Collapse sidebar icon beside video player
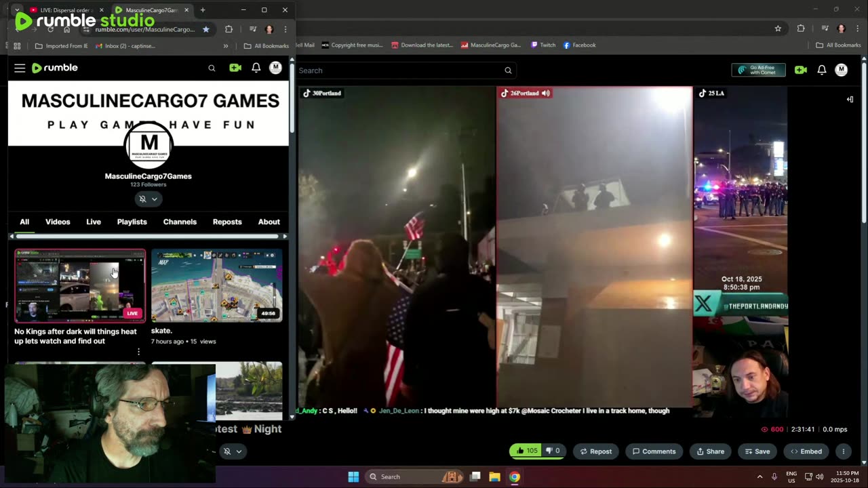The width and height of the screenshot is (868, 488). (850, 99)
